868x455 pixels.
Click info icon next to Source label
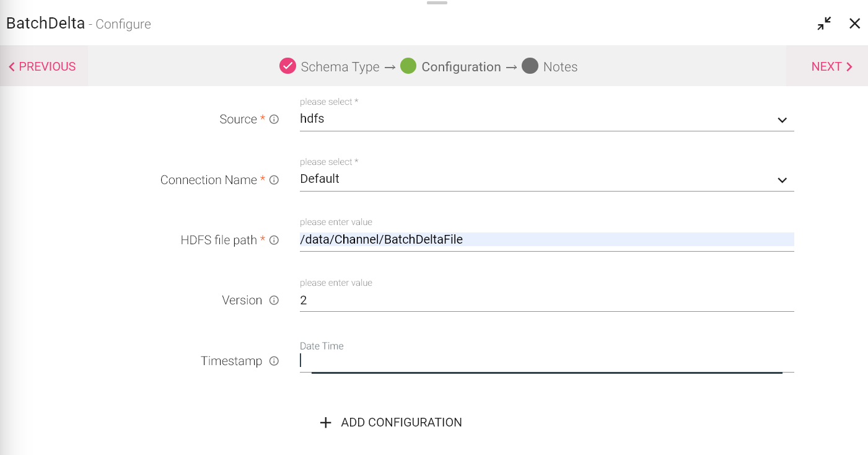coord(274,120)
